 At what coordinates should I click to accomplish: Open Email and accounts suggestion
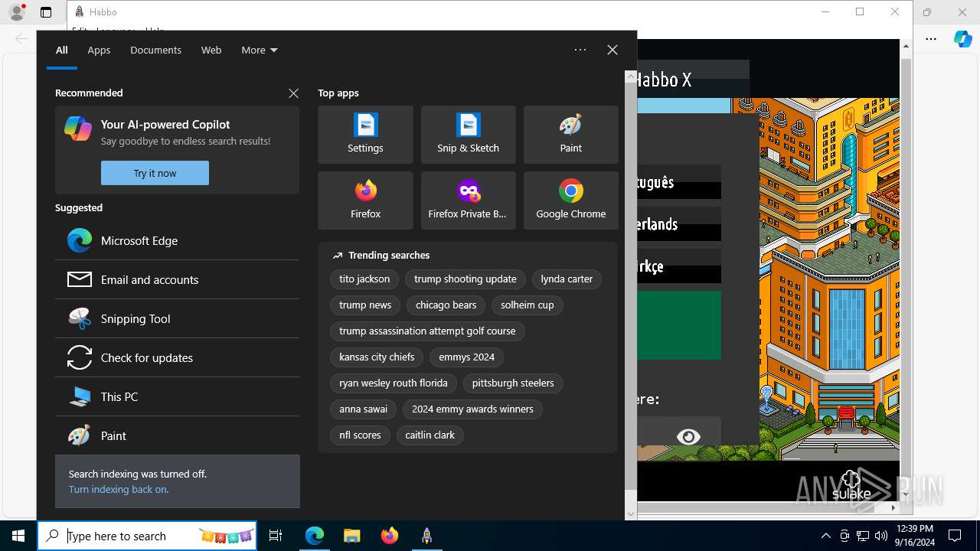177,279
